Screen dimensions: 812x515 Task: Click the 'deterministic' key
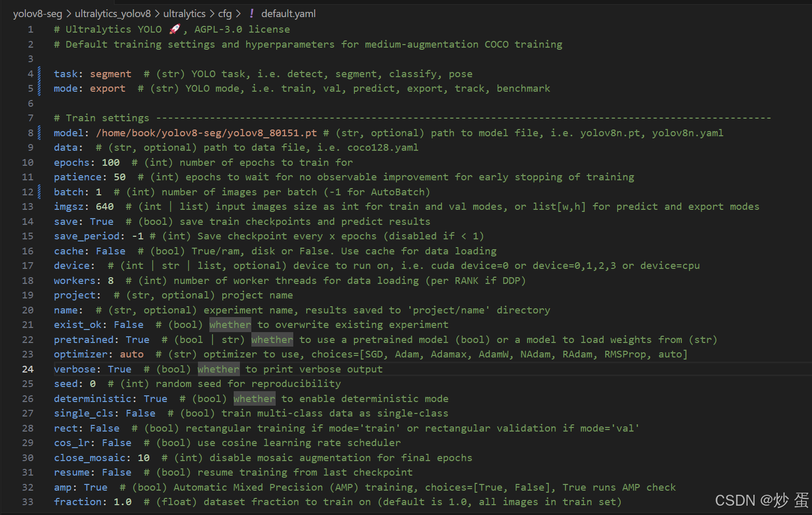[93, 399]
